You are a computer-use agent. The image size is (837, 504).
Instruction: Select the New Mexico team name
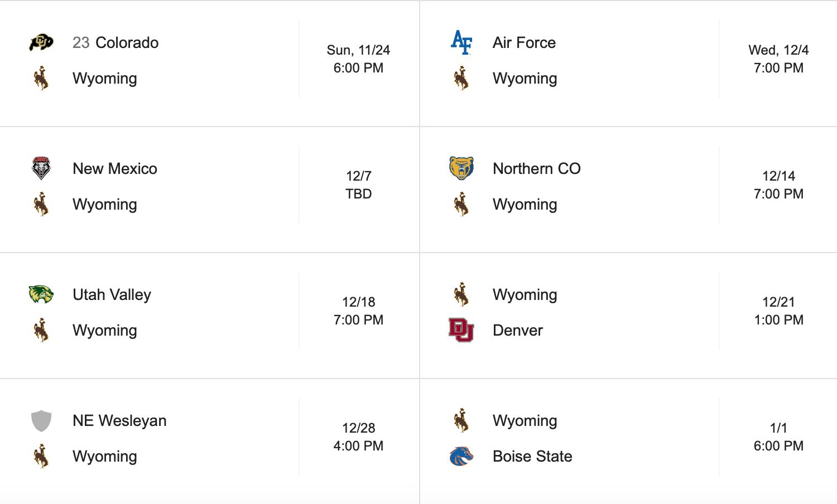(115, 168)
